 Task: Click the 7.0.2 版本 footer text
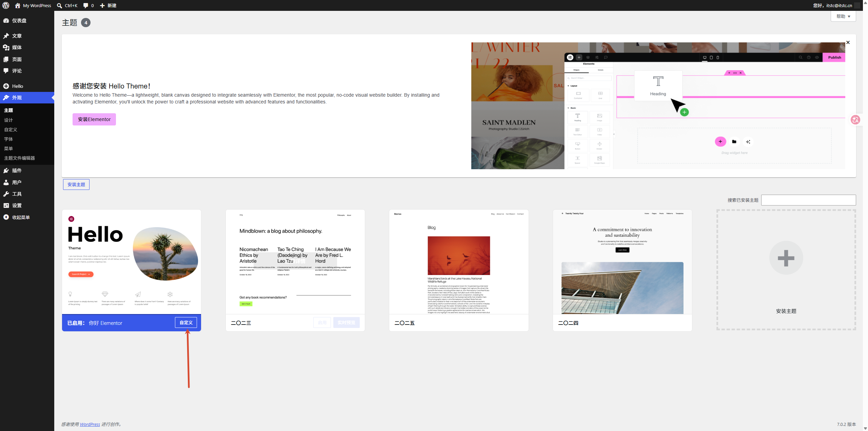tap(846, 424)
